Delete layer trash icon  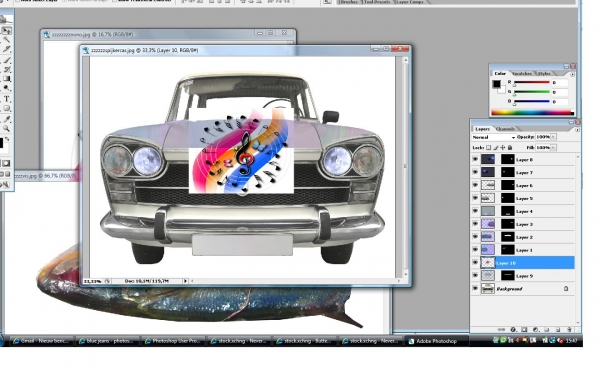pyautogui.click(x=569, y=329)
